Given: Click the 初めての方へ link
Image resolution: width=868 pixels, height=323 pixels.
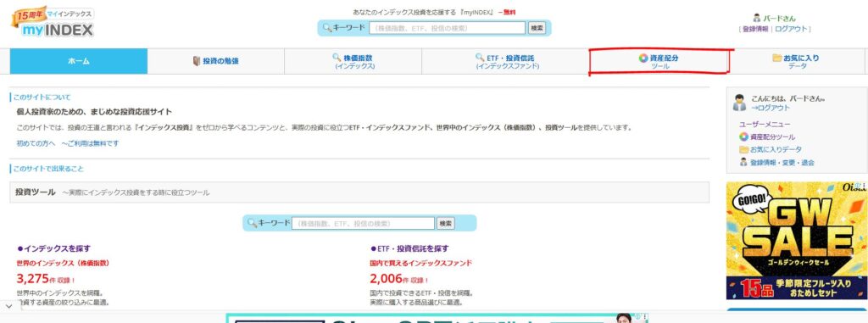Looking at the screenshot, I should pos(36,143).
